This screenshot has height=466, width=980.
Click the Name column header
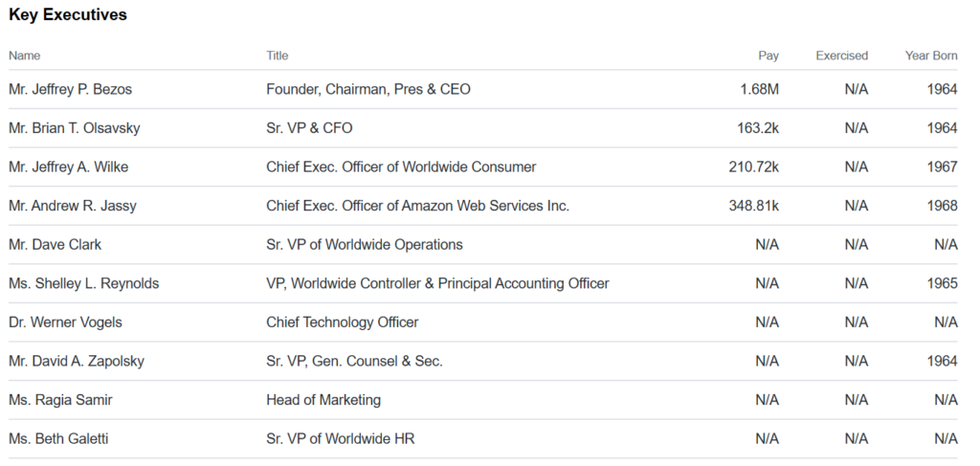tap(24, 55)
